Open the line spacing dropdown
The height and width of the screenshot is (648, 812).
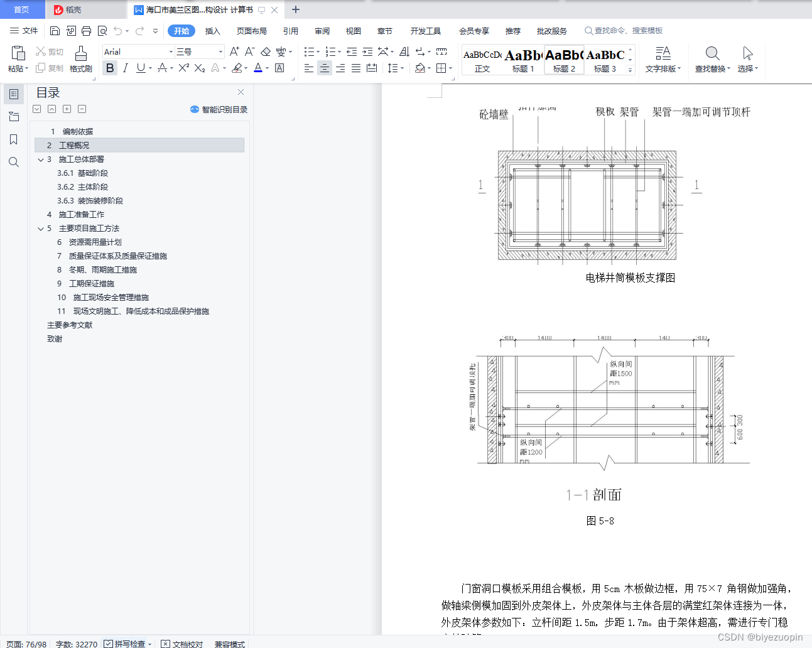coord(402,68)
